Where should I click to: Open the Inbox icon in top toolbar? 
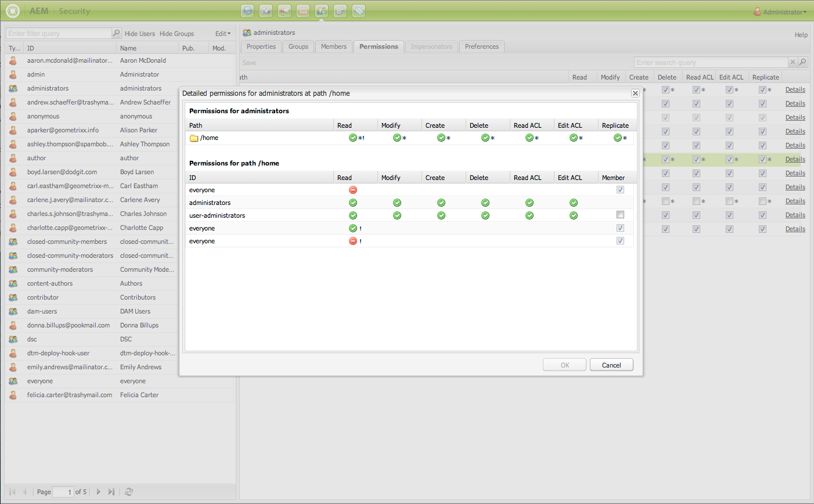click(303, 10)
